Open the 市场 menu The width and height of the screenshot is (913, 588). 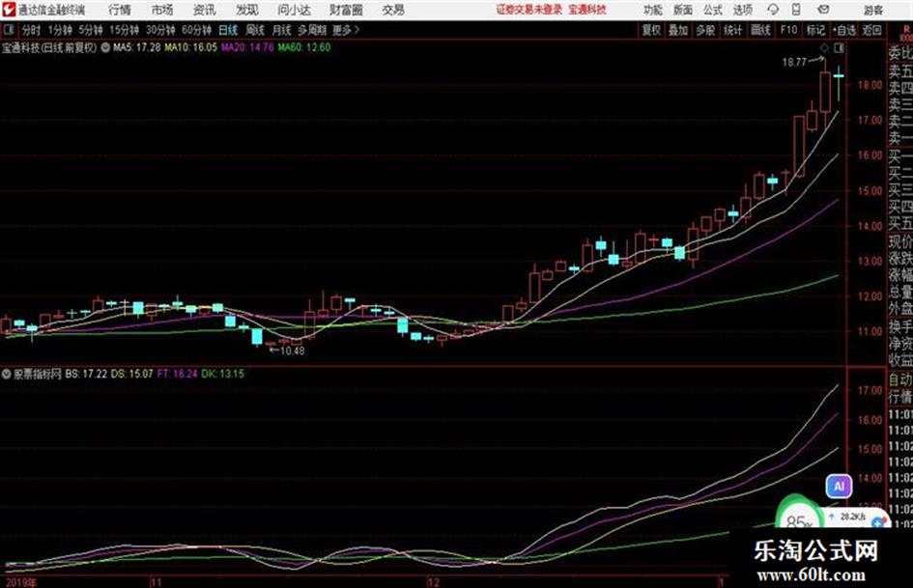(x=162, y=10)
